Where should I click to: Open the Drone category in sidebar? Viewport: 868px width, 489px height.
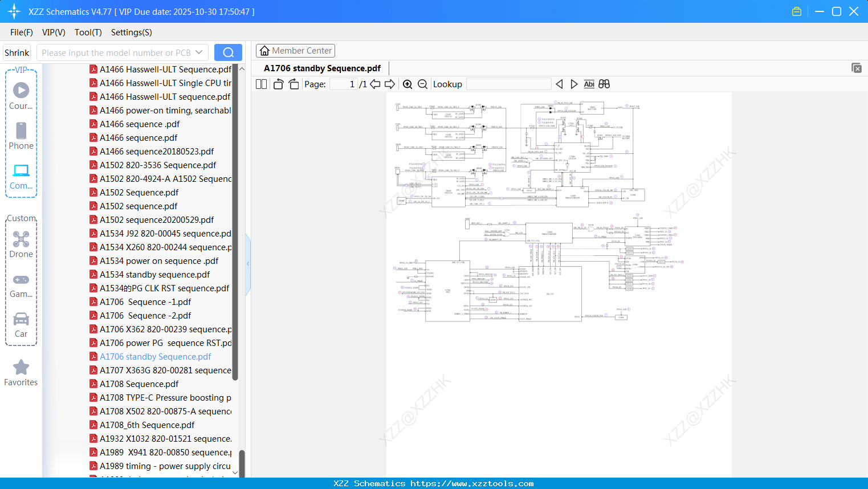(21, 244)
